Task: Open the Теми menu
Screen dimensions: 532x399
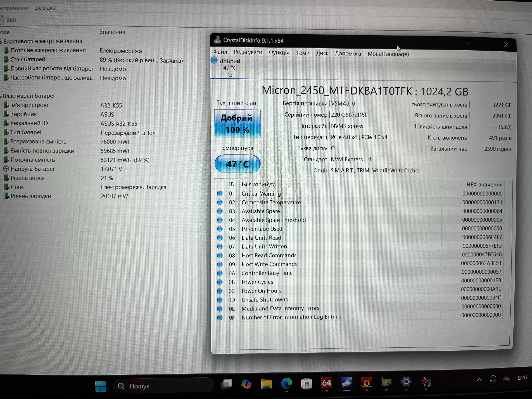Action: pos(303,53)
